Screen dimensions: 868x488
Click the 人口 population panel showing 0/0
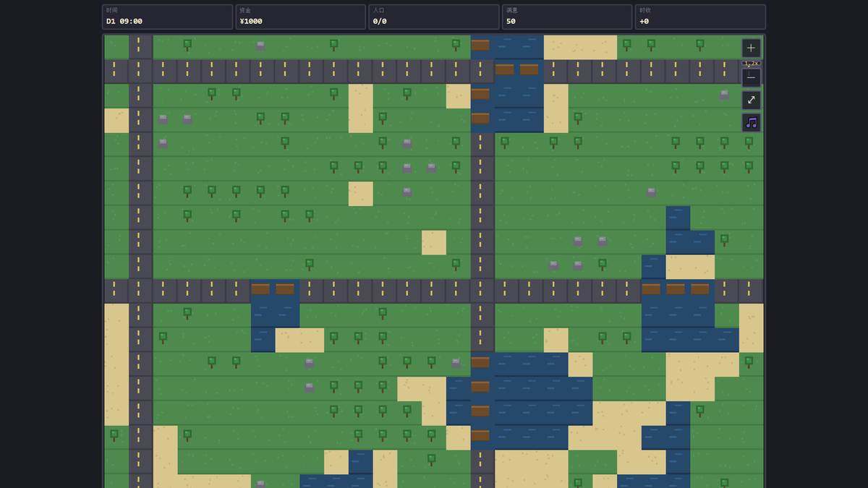[433, 17]
